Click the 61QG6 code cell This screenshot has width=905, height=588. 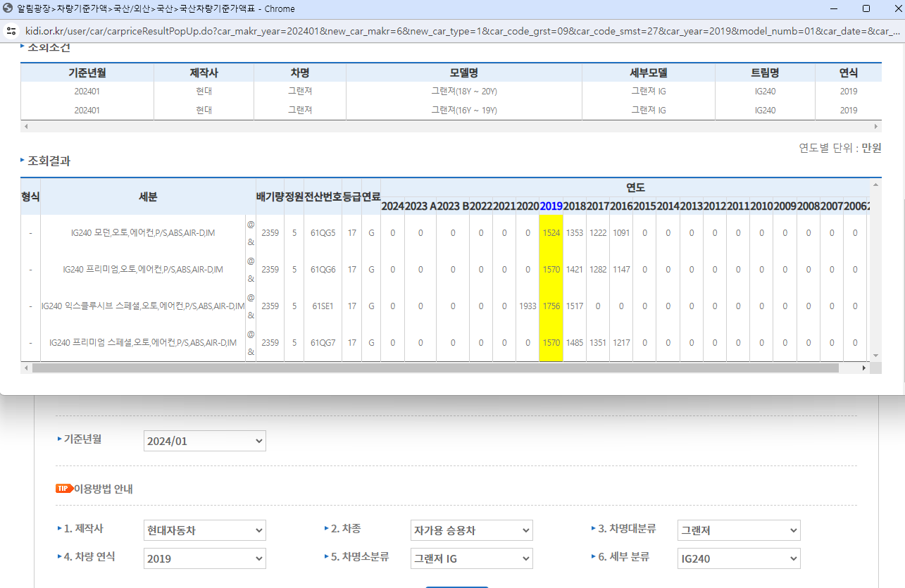pyautogui.click(x=323, y=269)
